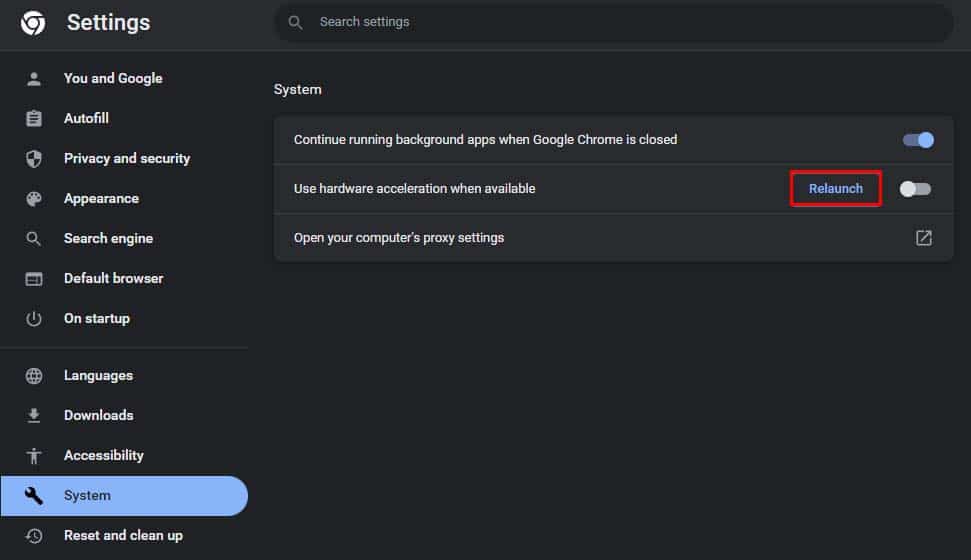Click 'Open your computer's proxy settings' row text
Image resolution: width=971 pixels, height=560 pixels.
(x=399, y=238)
